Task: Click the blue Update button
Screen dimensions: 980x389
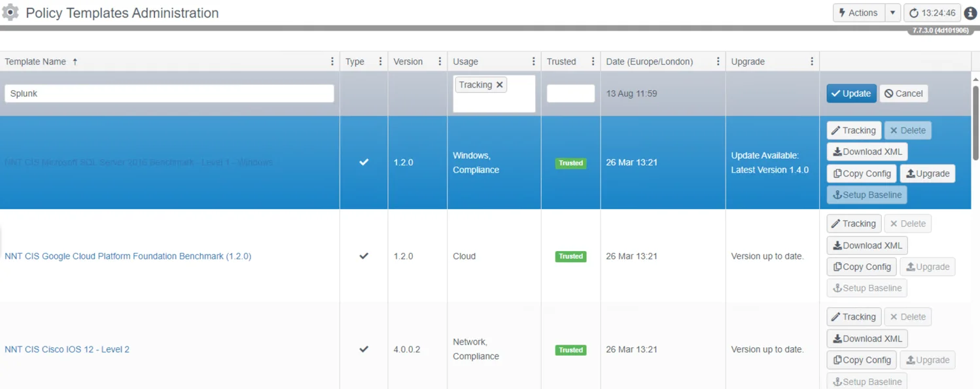Action: pos(851,93)
